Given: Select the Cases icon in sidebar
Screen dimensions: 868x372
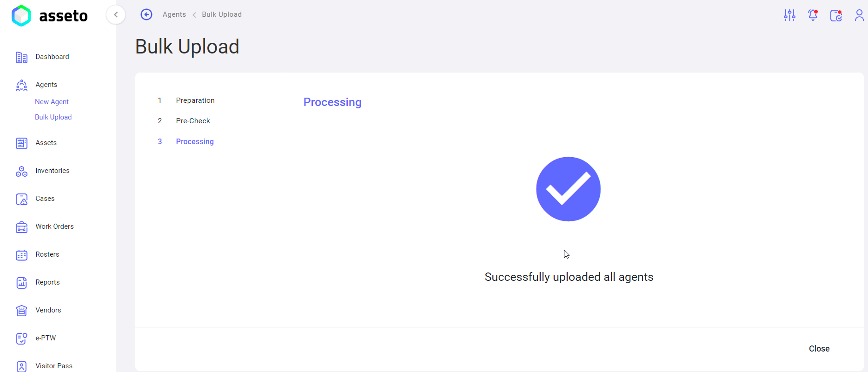Looking at the screenshot, I should coord(21,199).
